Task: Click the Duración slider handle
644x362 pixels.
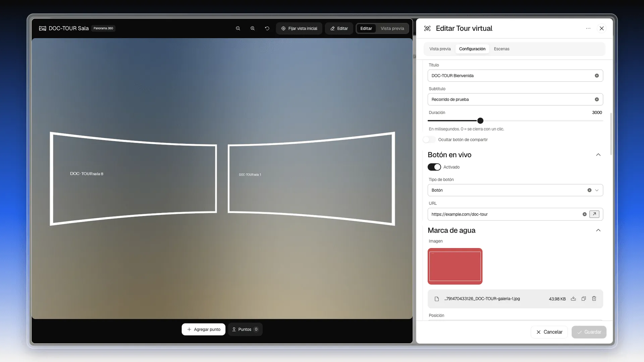Action: pyautogui.click(x=480, y=121)
